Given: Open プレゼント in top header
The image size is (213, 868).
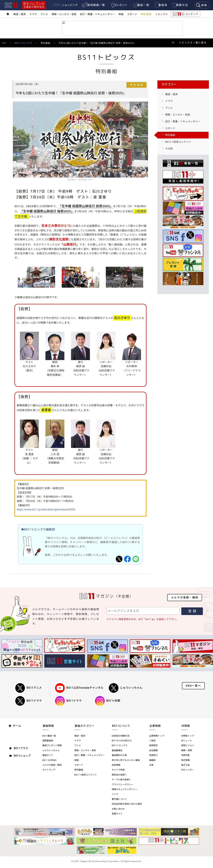Looking at the screenshot, I should click(x=119, y=5).
